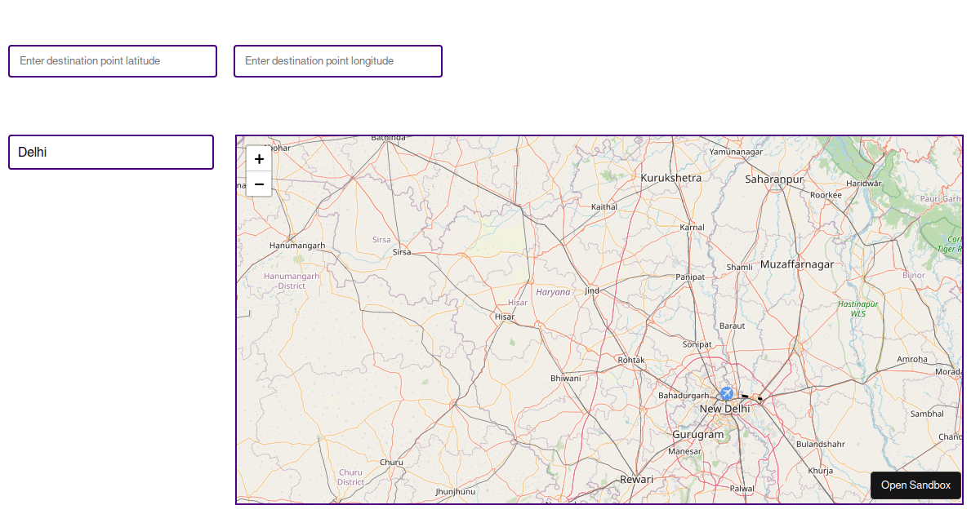Focus the destination point longitude field
The height and width of the screenshot is (514, 980).
click(x=338, y=61)
